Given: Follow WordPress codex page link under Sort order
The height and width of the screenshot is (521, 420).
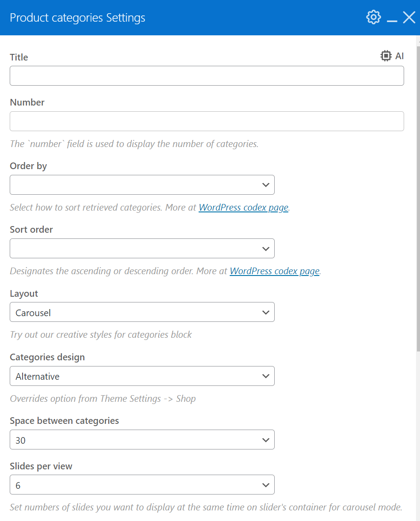Looking at the screenshot, I should coord(274,271).
